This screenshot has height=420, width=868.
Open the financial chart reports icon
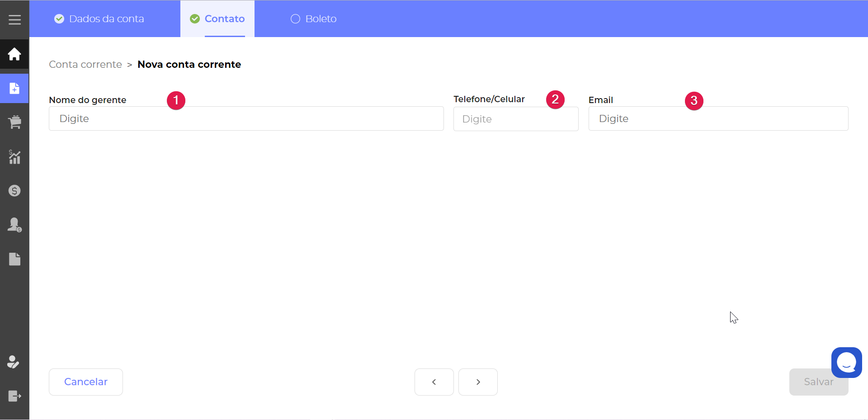click(14, 157)
